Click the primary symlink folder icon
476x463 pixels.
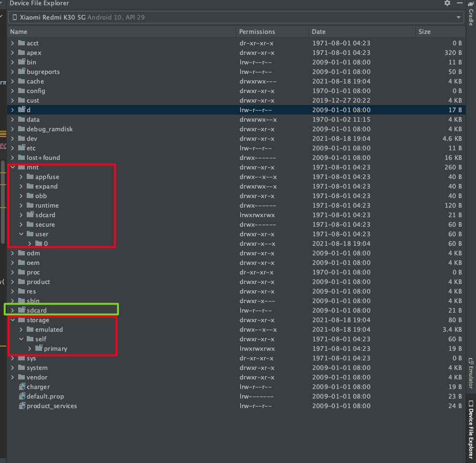[x=38, y=348]
